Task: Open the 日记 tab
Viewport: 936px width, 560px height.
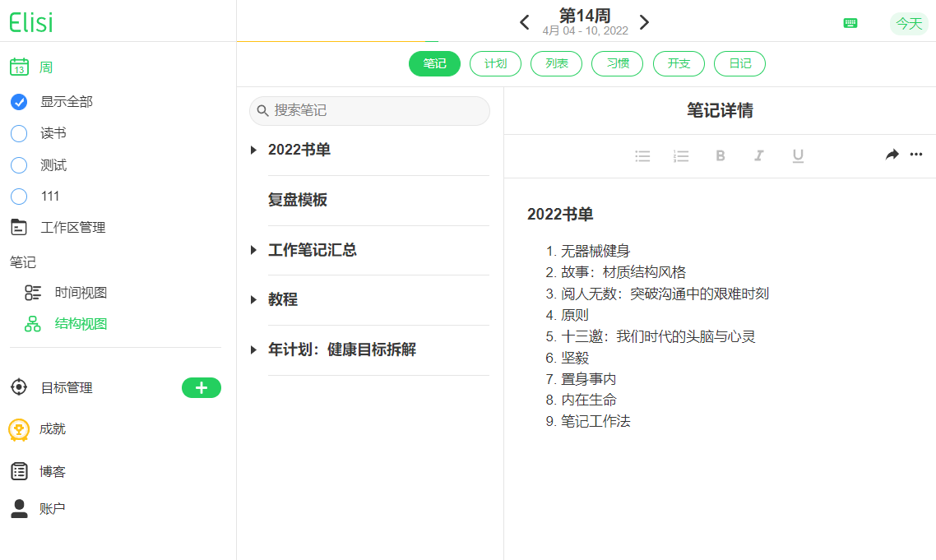Action: click(739, 63)
